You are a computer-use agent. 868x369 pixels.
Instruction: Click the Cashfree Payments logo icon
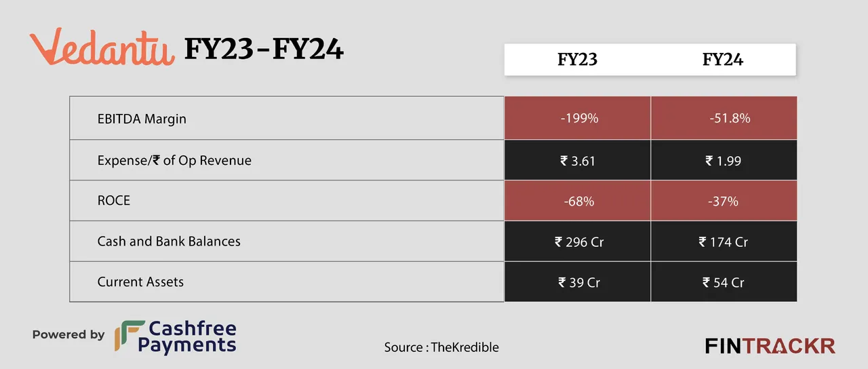pyautogui.click(x=125, y=336)
